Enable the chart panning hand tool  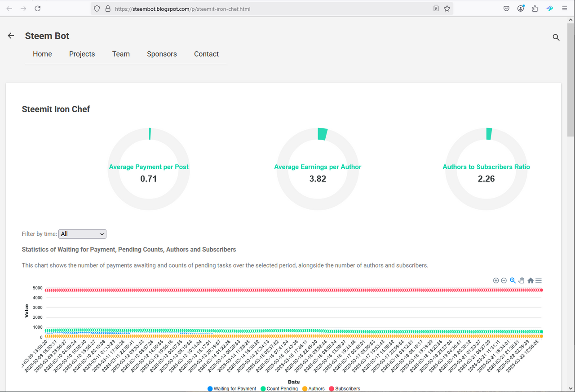click(x=522, y=281)
